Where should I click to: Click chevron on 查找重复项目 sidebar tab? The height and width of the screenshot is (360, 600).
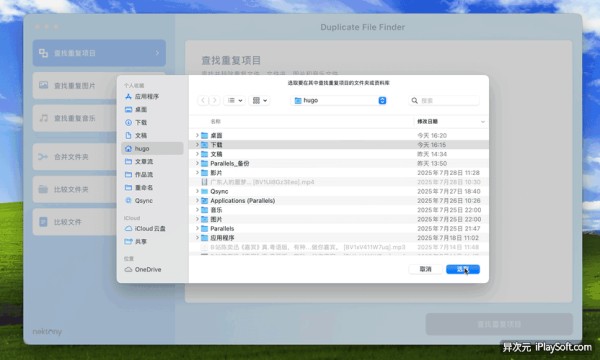coord(157,53)
